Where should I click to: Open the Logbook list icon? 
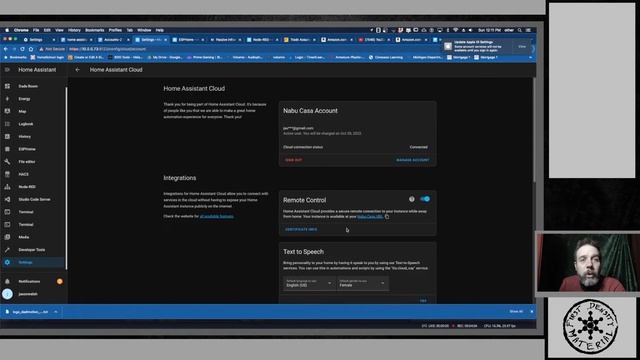click(x=7, y=124)
